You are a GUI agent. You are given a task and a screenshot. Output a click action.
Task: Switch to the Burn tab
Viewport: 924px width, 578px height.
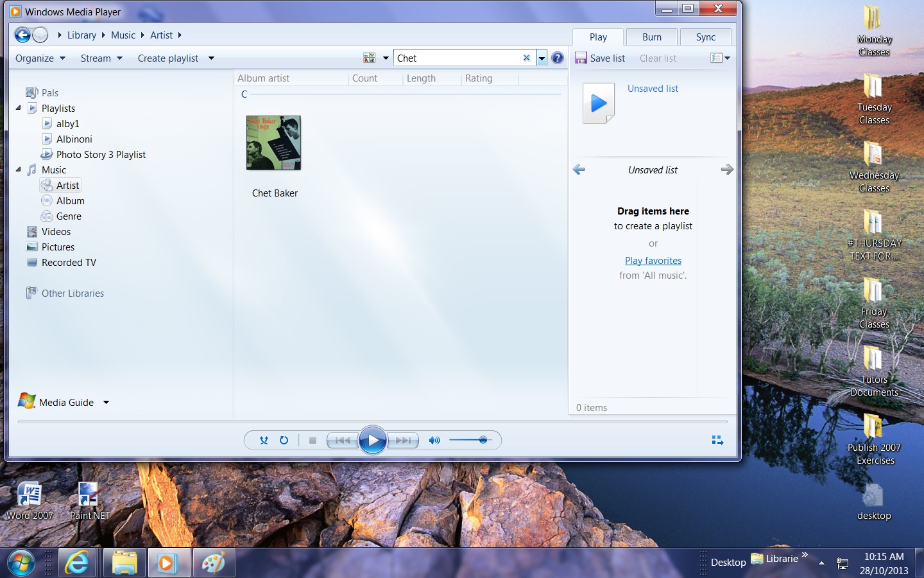tap(651, 37)
